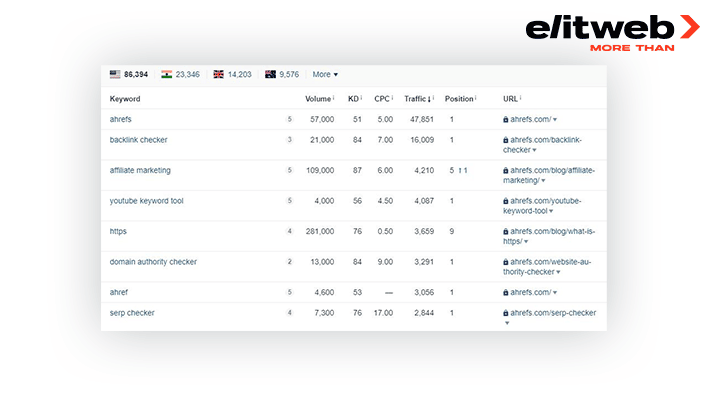Image resolution: width=708 pixels, height=396 pixels.
Task: Sort by the Position column header
Action: click(459, 99)
